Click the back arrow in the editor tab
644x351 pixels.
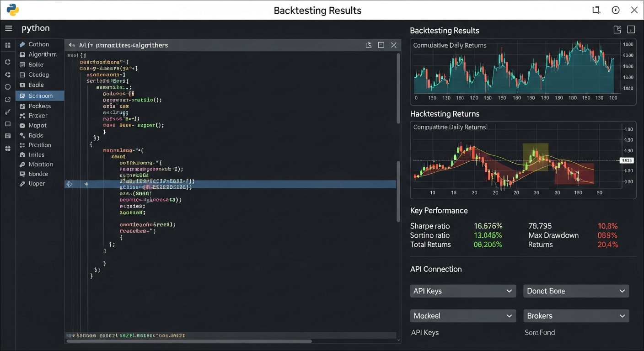pyautogui.click(x=72, y=45)
